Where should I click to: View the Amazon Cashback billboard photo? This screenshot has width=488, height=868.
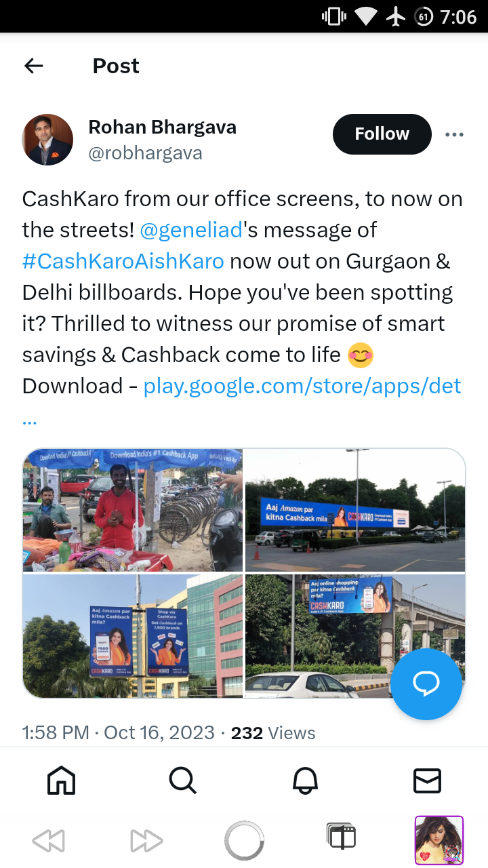(x=355, y=511)
